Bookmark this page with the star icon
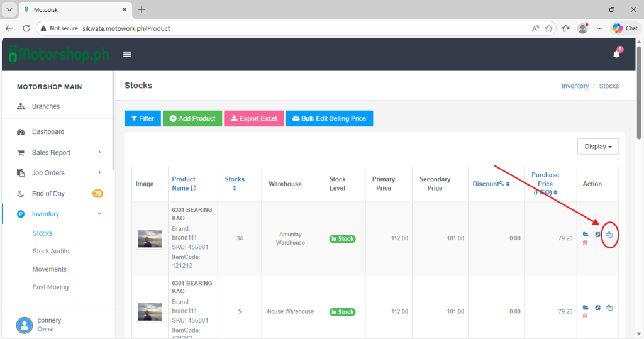644x339 pixels. [549, 28]
